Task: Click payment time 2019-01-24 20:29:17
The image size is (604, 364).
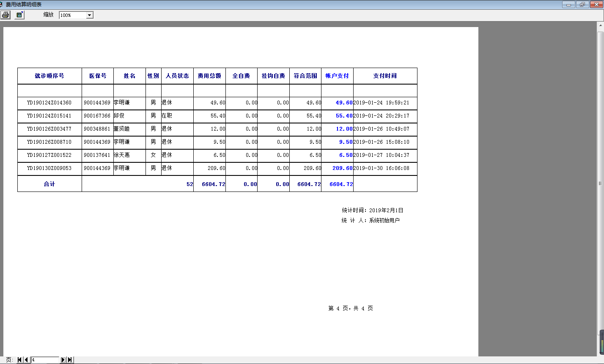Action: point(381,116)
